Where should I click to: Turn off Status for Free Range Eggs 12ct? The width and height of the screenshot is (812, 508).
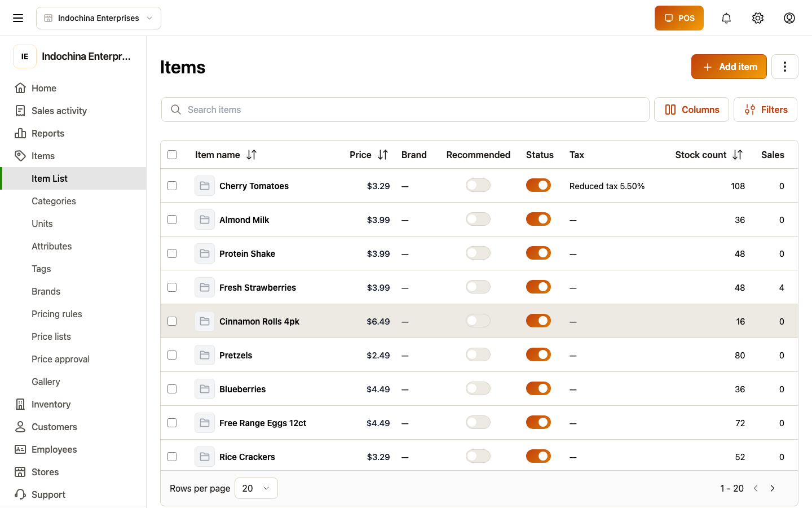point(539,422)
